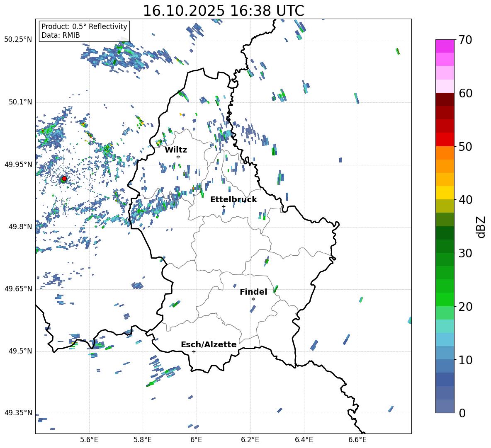
Task: Pick the bright yellow colorbar segment at 40
Action: [x=445, y=193]
